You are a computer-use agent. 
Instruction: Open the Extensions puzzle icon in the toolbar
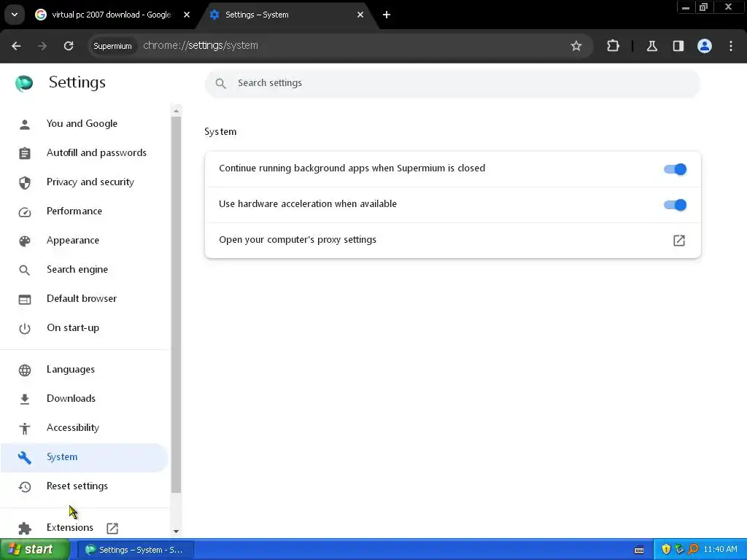(x=613, y=46)
